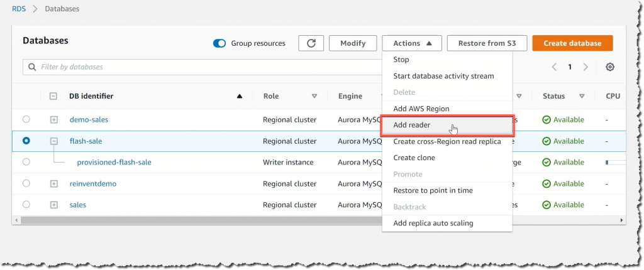Expand the reinventdemo cluster row

click(x=54, y=183)
